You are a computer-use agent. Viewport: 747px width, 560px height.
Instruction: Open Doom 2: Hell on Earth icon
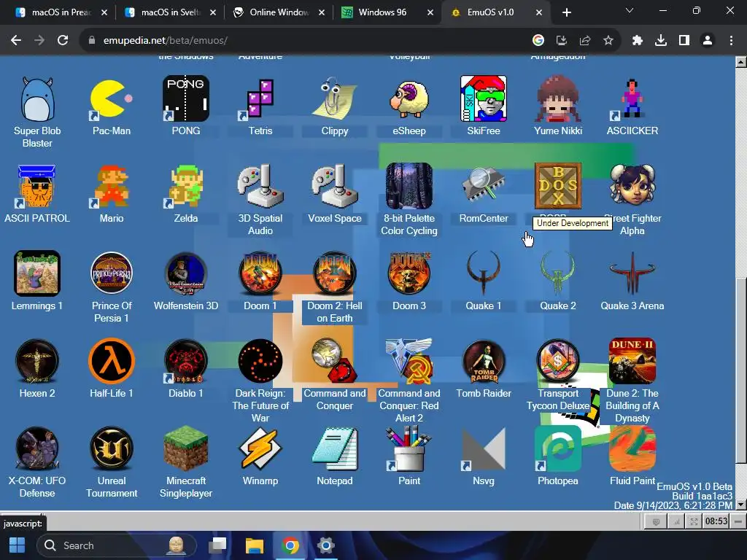(x=334, y=274)
